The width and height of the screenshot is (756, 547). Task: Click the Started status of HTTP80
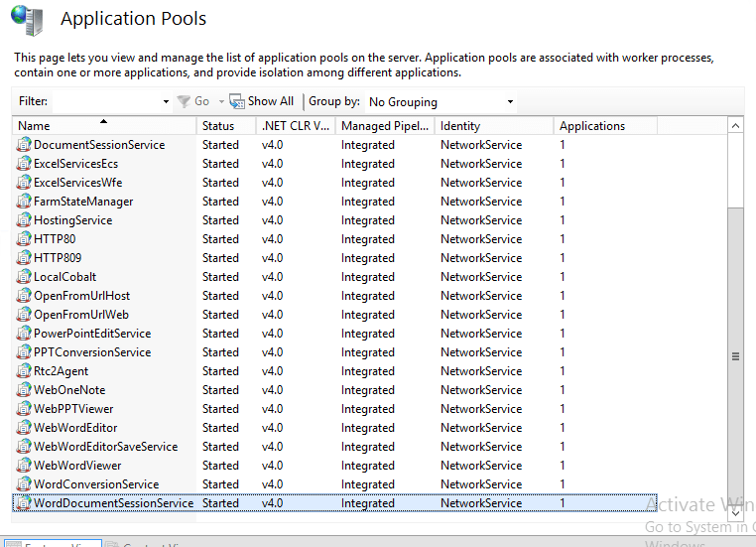tap(220, 239)
